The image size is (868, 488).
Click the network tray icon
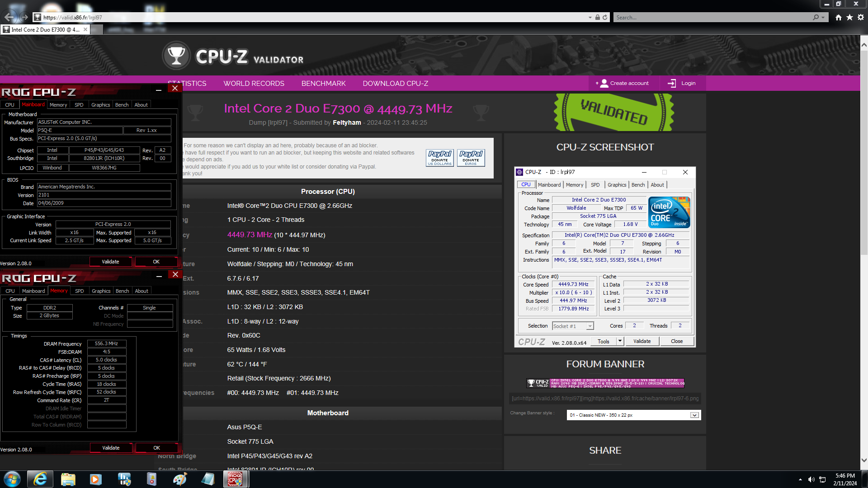click(822, 479)
